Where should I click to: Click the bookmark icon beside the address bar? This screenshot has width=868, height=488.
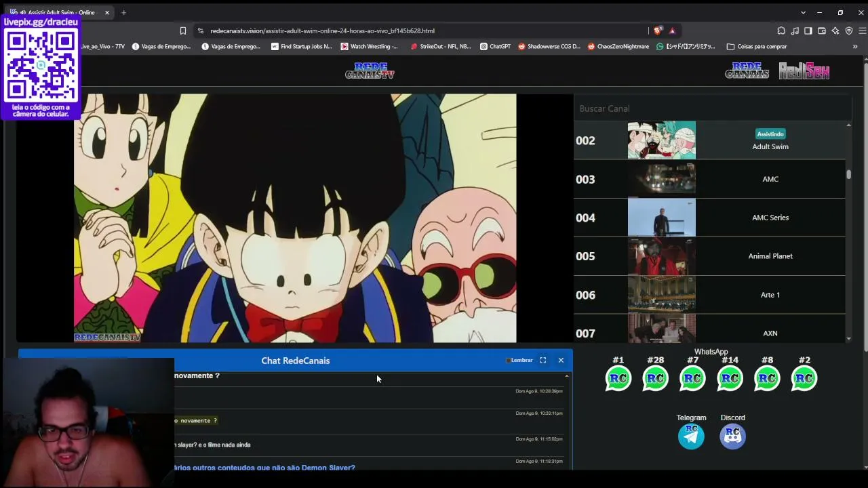point(183,30)
